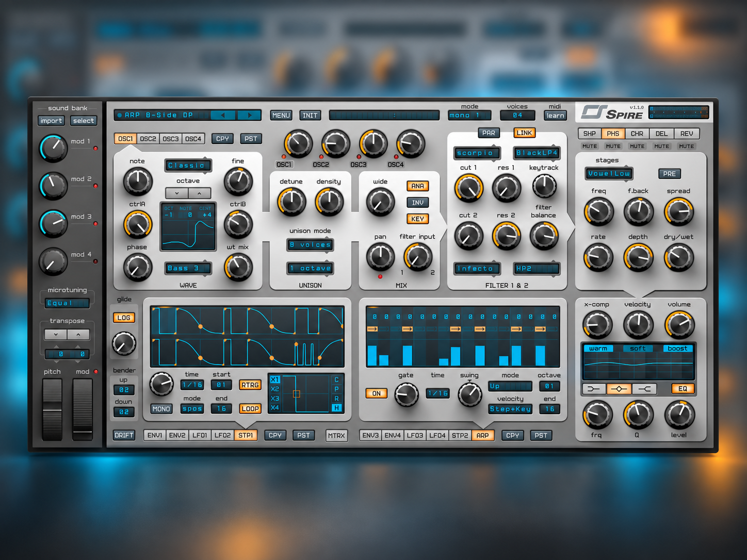This screenshot has height=560, width=747.
Task: Click the midi learn button
Action: point(555,116)
